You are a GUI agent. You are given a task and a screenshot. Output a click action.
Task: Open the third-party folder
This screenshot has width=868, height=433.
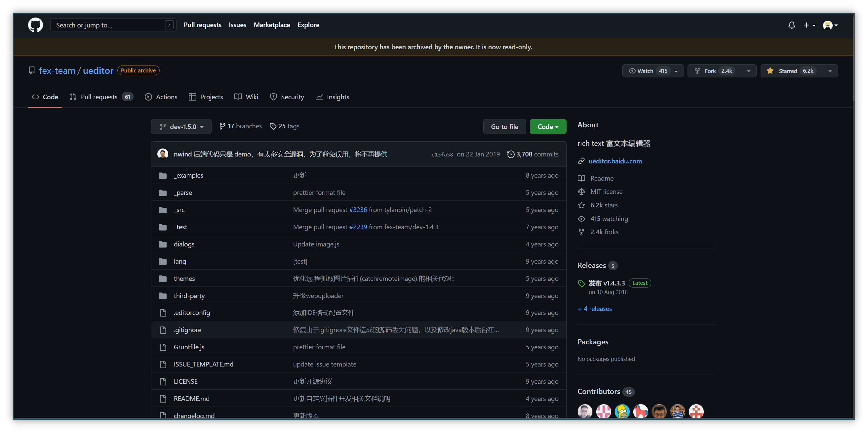tap(189, 296)
